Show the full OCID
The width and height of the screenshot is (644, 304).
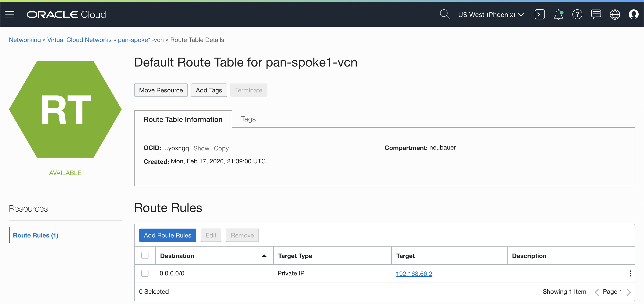201,148
